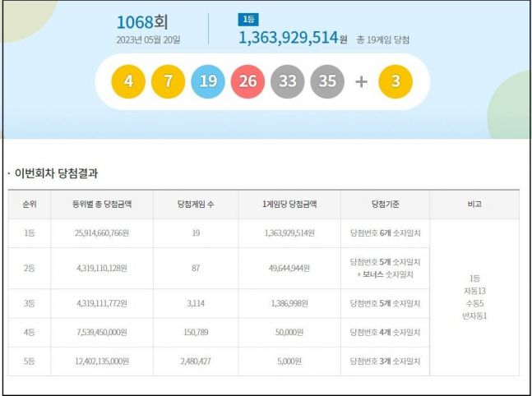Click the 비고 column header
The width and height of the screenshot is (532, 396).
coord(474,205)
